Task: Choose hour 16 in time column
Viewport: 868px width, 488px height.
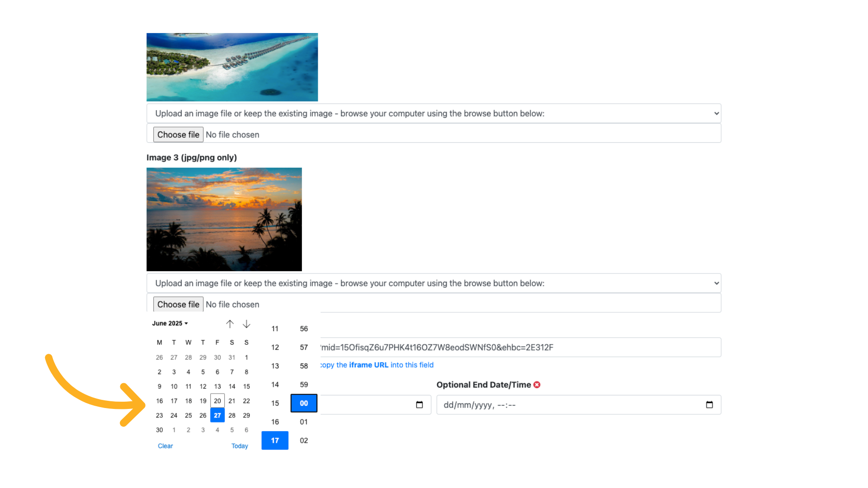Action: click(275, 422)
